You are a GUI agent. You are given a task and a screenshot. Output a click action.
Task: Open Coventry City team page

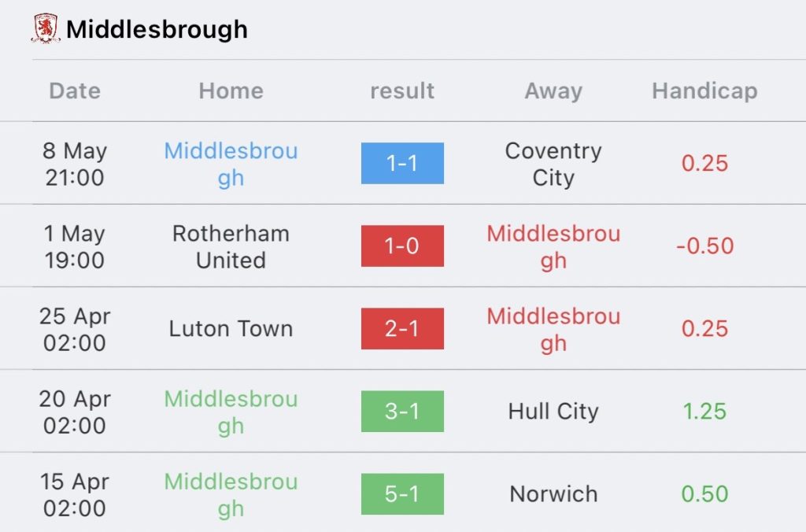point(553,164)
